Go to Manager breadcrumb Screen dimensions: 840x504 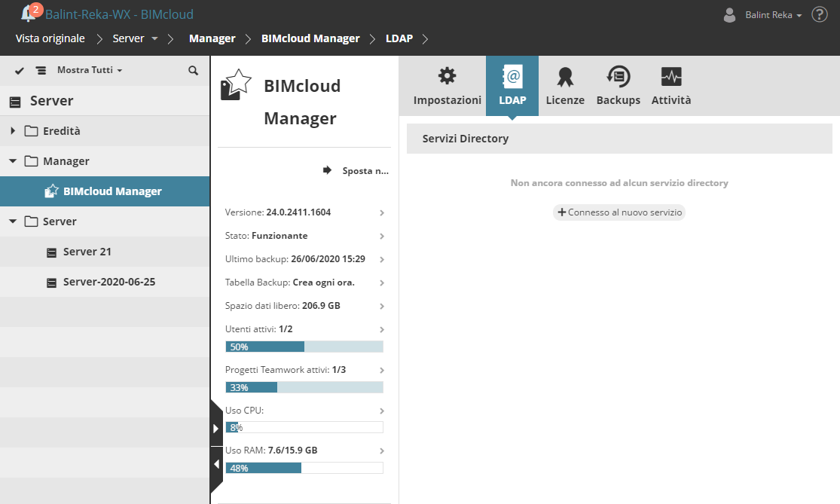212,38
